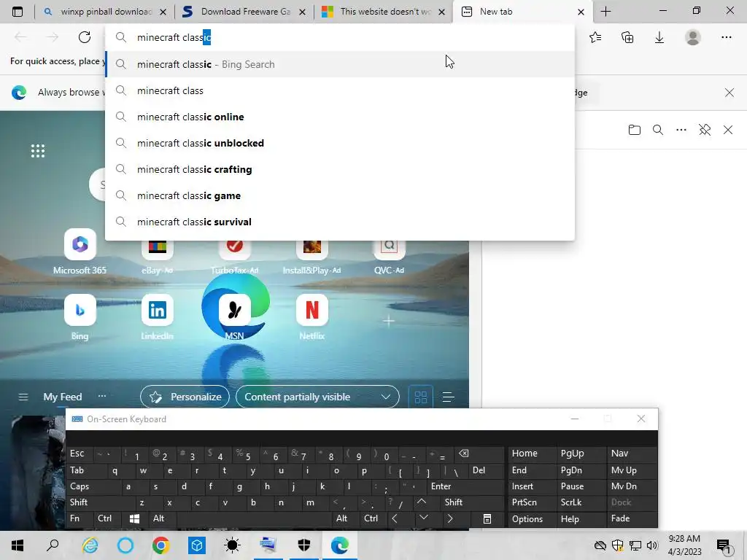Open the profile avatar icon
The height and width of the screenshot is (560, 747).
click(x=693, y=37)
